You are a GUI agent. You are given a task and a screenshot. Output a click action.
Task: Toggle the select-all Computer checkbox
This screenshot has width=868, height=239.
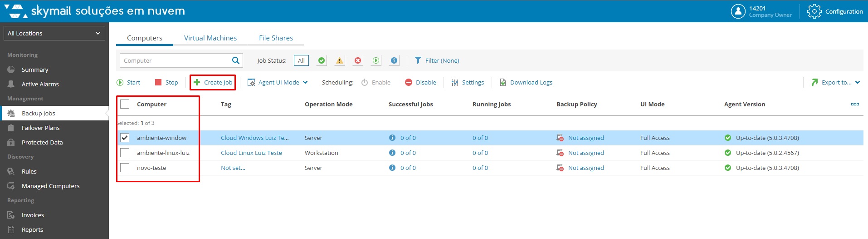point(125,104)
